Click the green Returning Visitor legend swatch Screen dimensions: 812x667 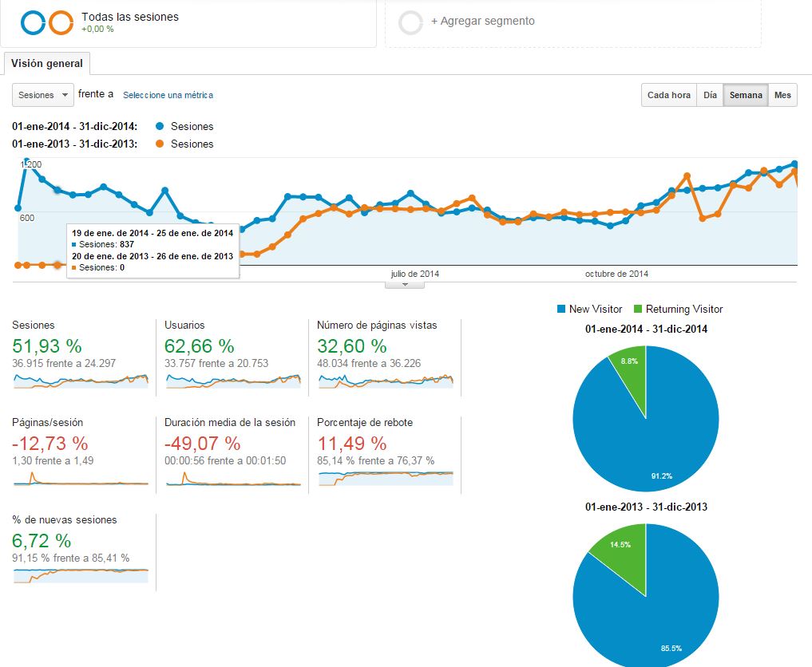point(637,309)
